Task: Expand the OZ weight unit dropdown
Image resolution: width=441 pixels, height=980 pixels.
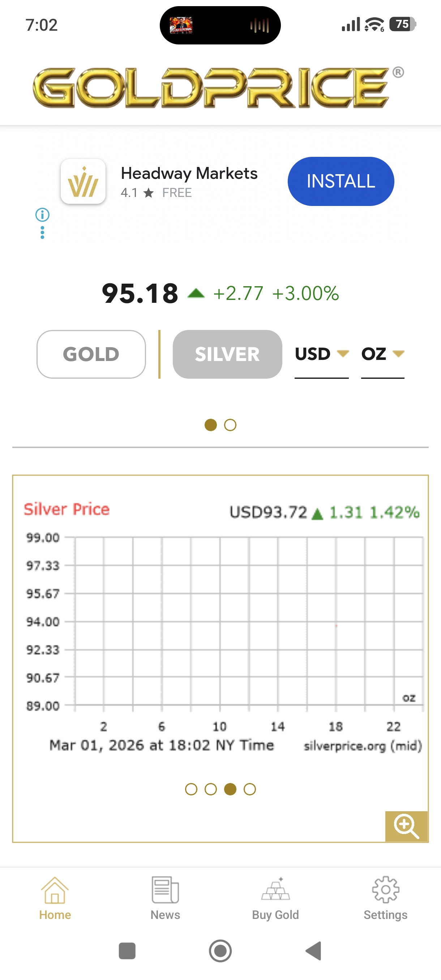Action: point(382,354)
